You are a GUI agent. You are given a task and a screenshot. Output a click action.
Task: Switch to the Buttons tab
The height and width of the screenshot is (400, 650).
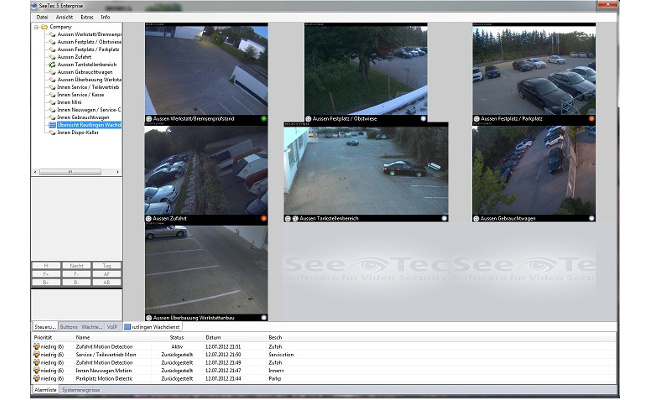tap(69, 327)
